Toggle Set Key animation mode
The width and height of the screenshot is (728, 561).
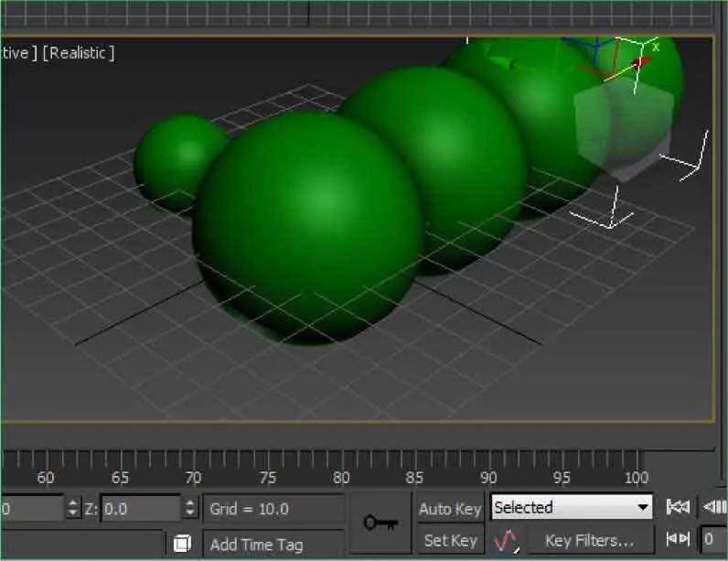(x=449, y=540)
